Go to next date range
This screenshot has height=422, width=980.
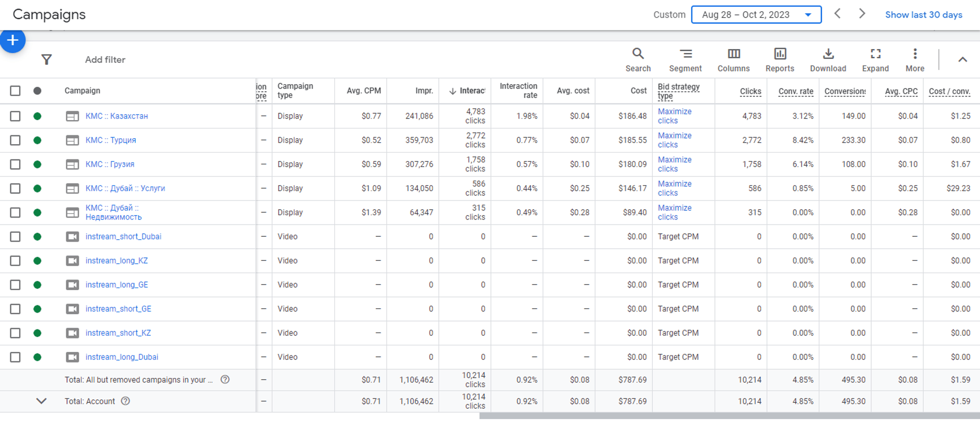coord(862,14)
